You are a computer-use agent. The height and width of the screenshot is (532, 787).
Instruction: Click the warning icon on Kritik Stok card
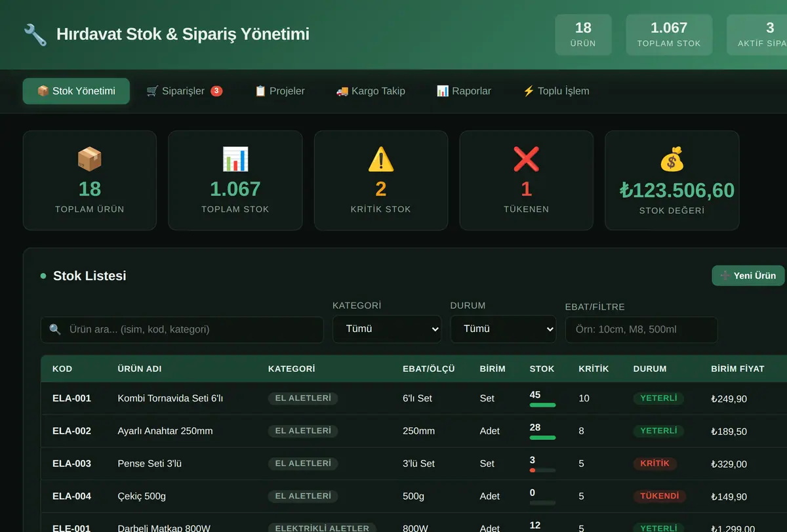(381, 159)
